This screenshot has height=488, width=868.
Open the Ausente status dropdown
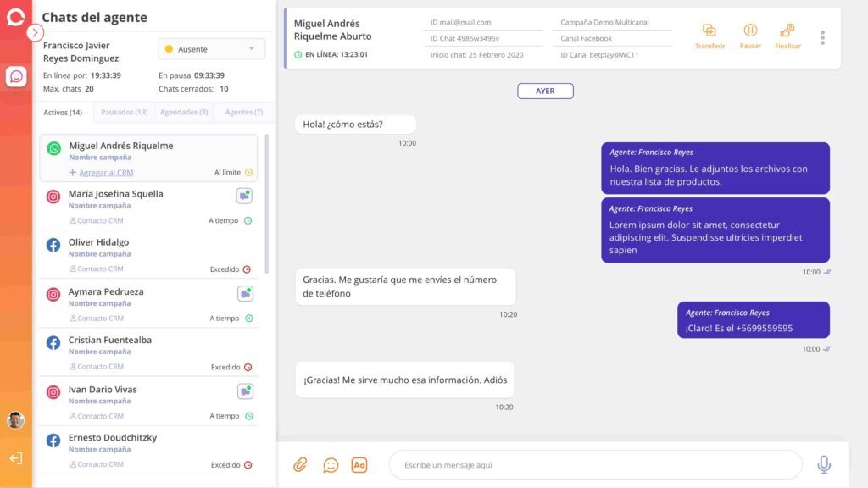[x=210, y=49]
